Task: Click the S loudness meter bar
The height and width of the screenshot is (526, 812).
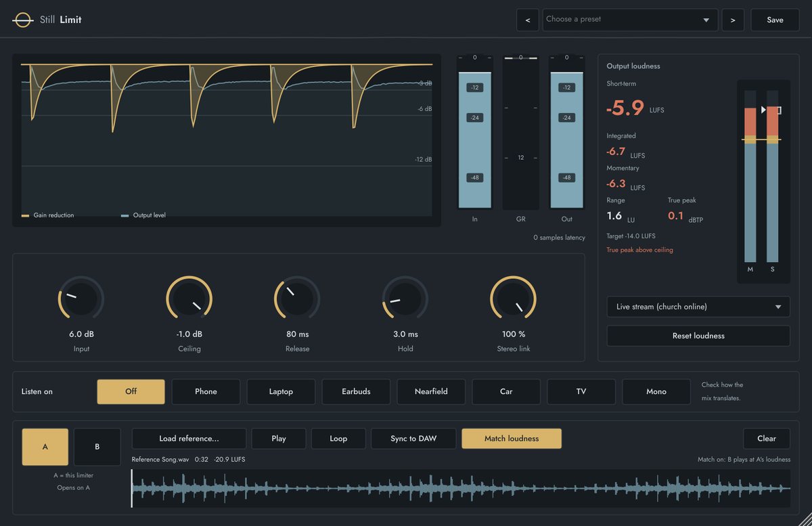Action: click(773, 177)
